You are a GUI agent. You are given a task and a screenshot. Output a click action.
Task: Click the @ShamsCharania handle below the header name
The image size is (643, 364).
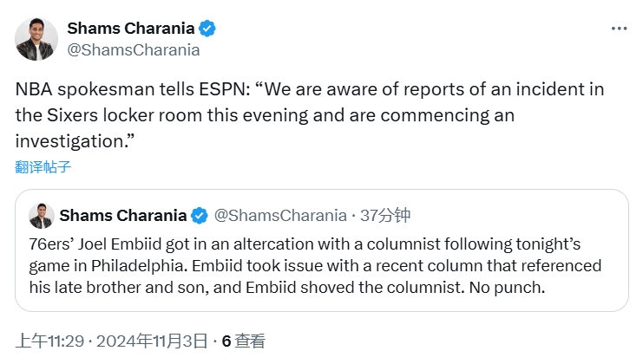[134, 49]
